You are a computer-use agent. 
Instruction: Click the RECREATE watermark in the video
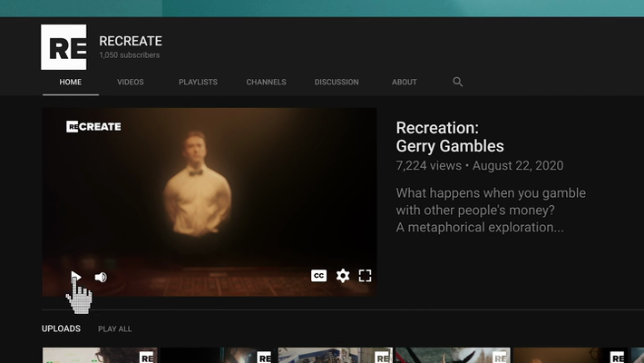[93, 127]
